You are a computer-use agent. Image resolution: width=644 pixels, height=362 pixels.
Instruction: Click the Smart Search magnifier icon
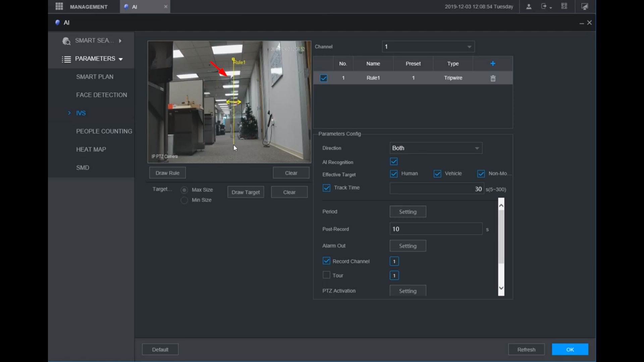66,41
